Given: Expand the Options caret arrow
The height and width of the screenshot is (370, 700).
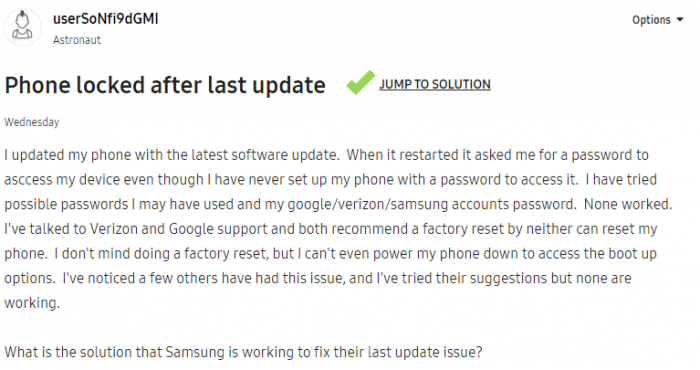Looking at the screenshot, I should (680, 20).
